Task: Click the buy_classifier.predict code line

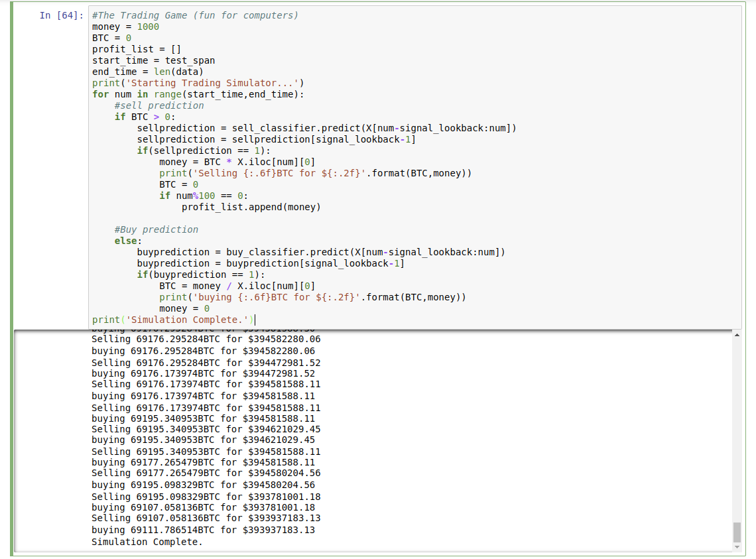Action: (x=320, y=252)
